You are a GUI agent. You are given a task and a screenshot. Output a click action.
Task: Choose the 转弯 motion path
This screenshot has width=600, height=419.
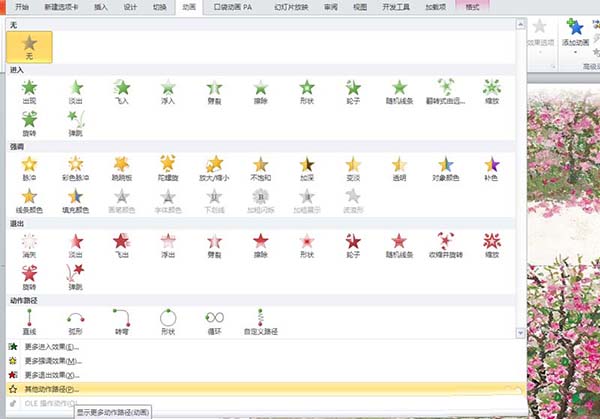tap(122, 322)
